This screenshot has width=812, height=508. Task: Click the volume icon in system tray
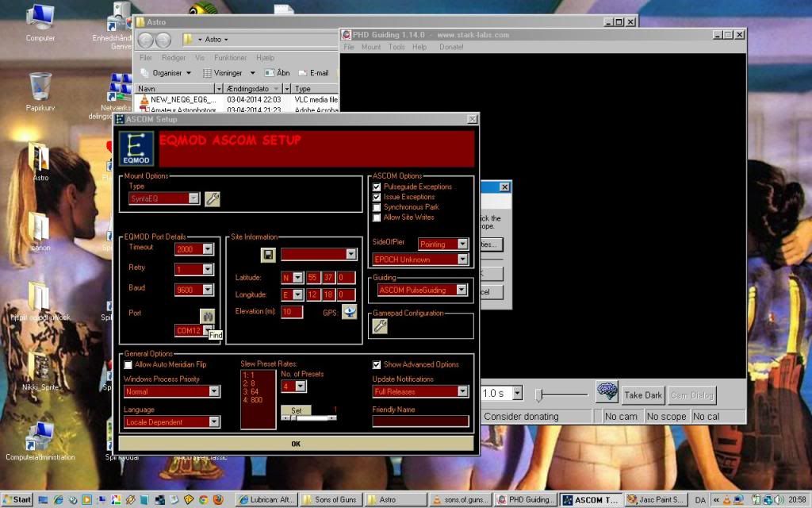[x=779, y=500]
